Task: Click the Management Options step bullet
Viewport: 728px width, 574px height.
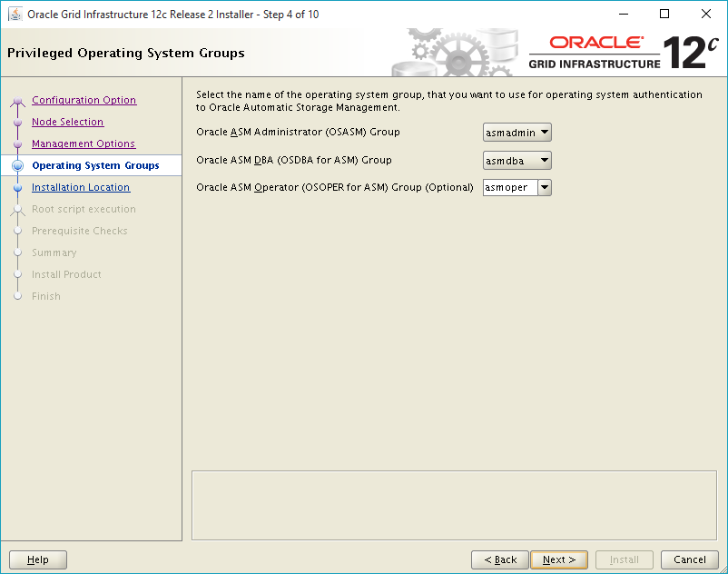Action: click(x=17, y=144)
